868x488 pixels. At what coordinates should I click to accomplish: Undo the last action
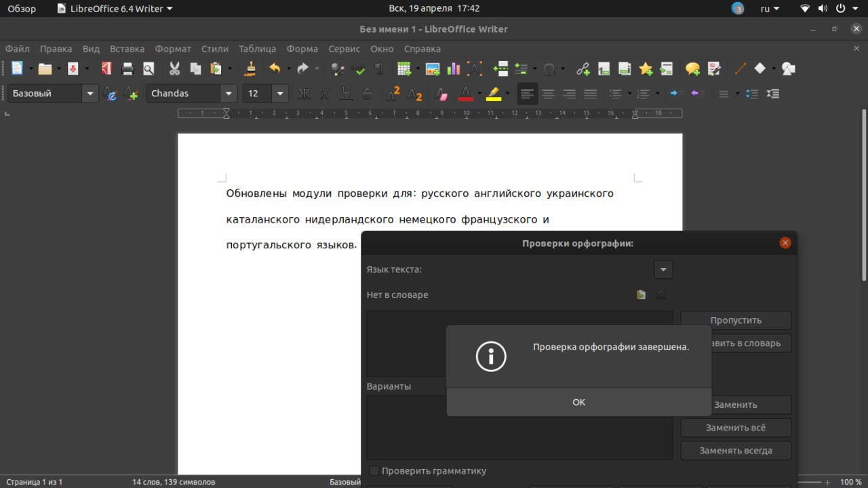[275, 69]
